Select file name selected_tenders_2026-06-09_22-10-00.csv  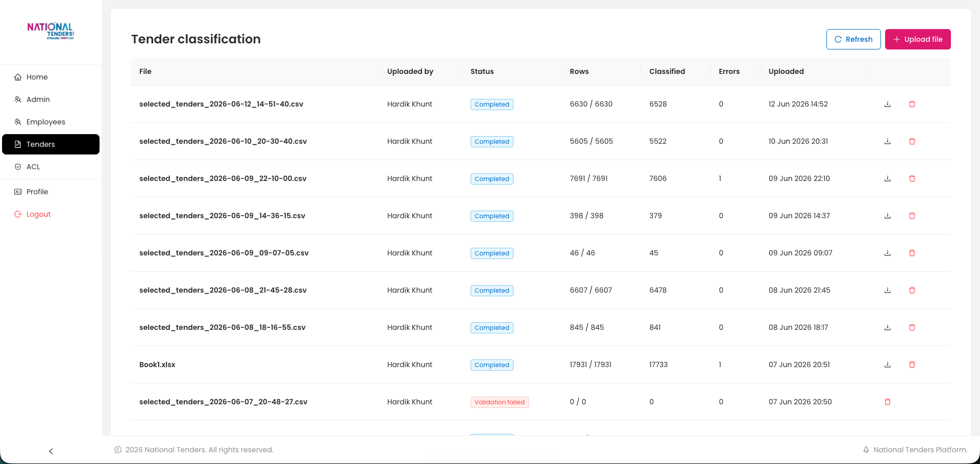[x=223, y=178]
